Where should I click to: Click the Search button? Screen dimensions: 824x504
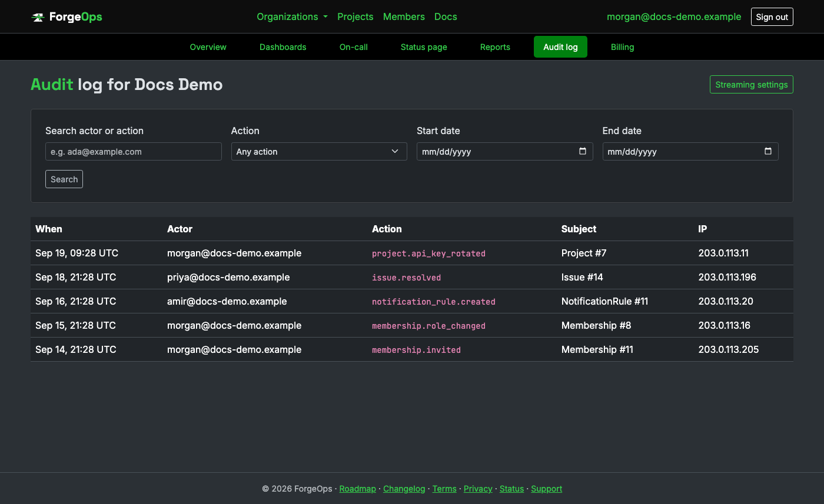64,179
